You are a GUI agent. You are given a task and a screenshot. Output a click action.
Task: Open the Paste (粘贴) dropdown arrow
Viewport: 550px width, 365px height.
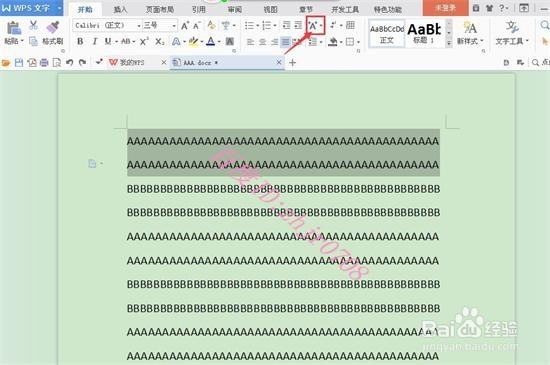tap(22, 41)
